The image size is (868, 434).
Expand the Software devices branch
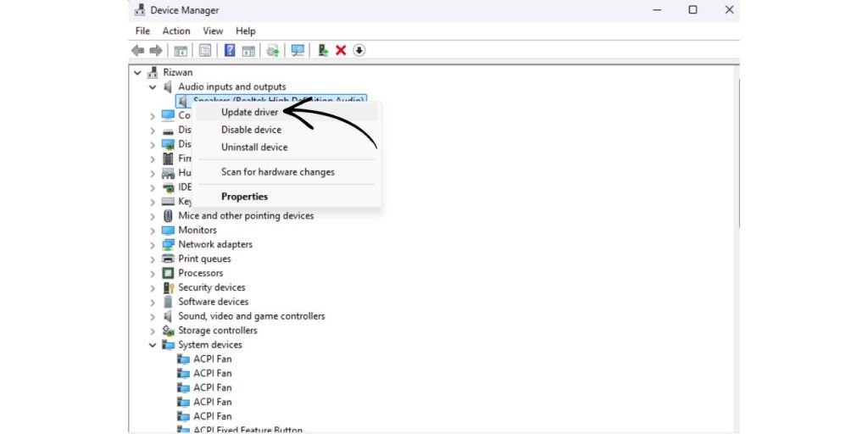tap(153, 303)
